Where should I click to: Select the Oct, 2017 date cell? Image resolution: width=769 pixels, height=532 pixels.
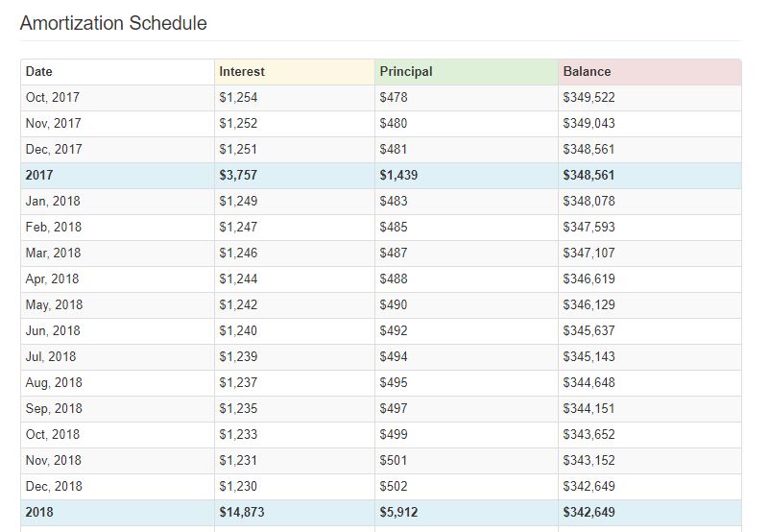[53, 97]
